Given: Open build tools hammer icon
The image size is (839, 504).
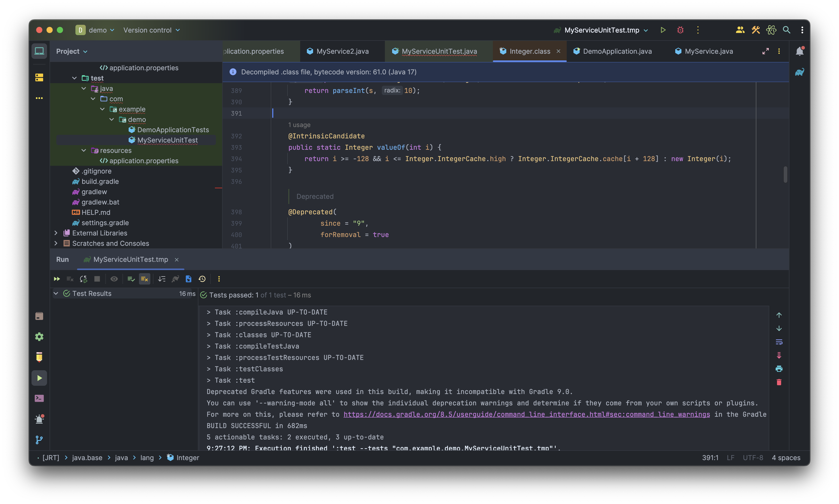Looking at the screenshot, I should (756, 30).
